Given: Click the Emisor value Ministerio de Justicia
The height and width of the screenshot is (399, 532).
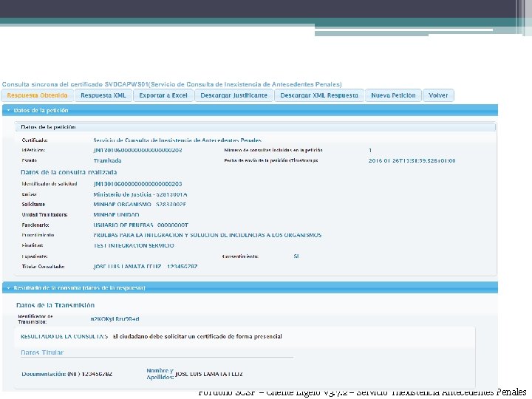Looking at the screenshot, I should pyautogui.click(x=140, y=194).
